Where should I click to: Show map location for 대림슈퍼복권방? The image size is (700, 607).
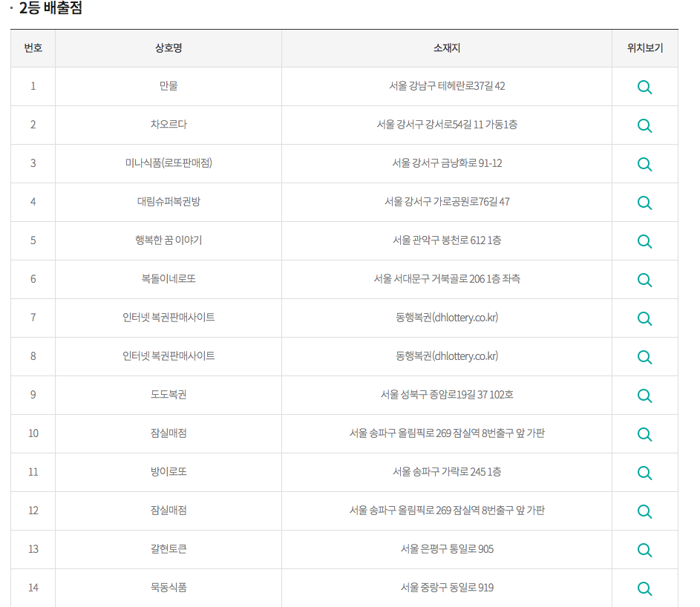click(644, 203)
